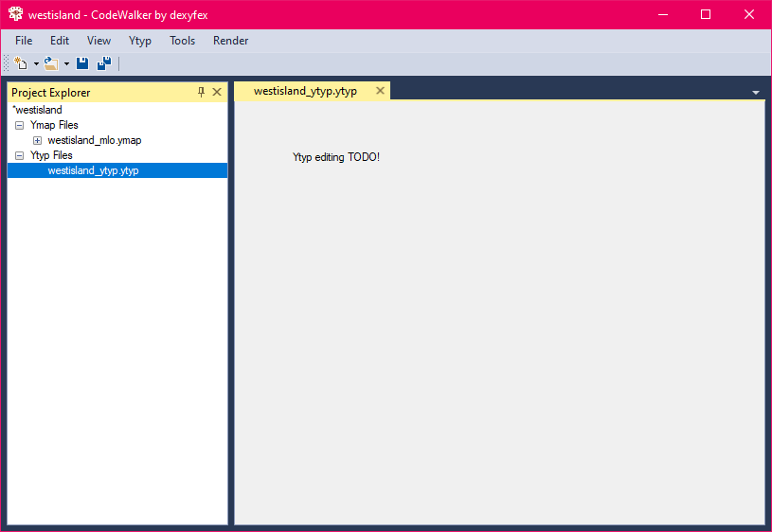
Task: Click the Open file folder icon
Action: pyautogui.click(x=51, y=63)
